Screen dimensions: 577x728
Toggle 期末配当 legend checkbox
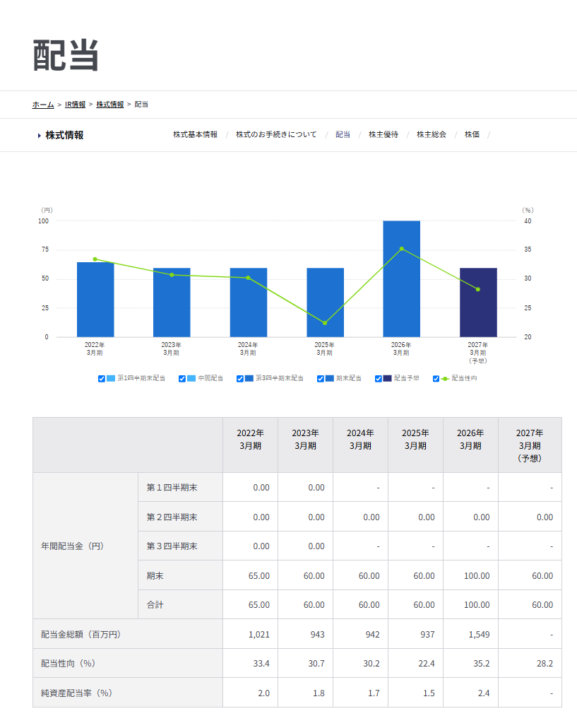tap(320, 379)
